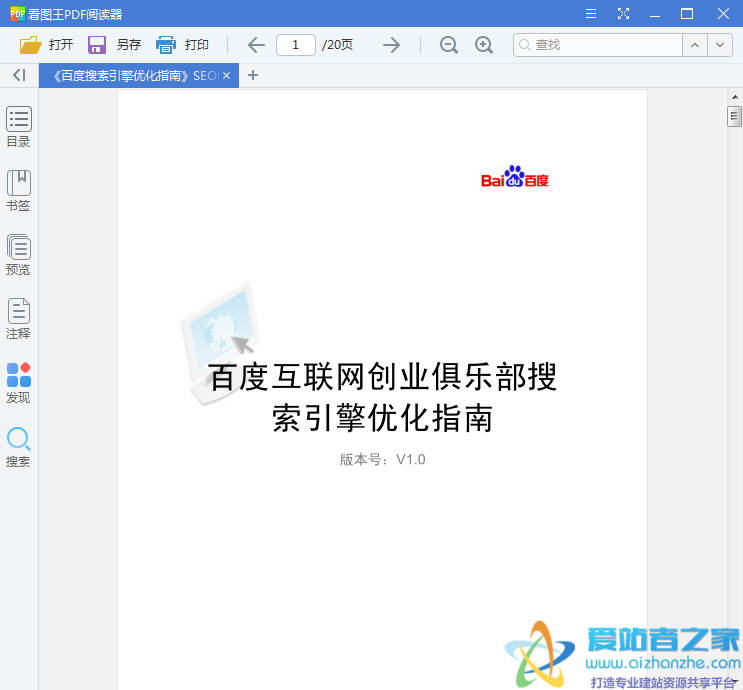Jump to next search result arrow
The image size is (743, 690).
click(720, 45)
